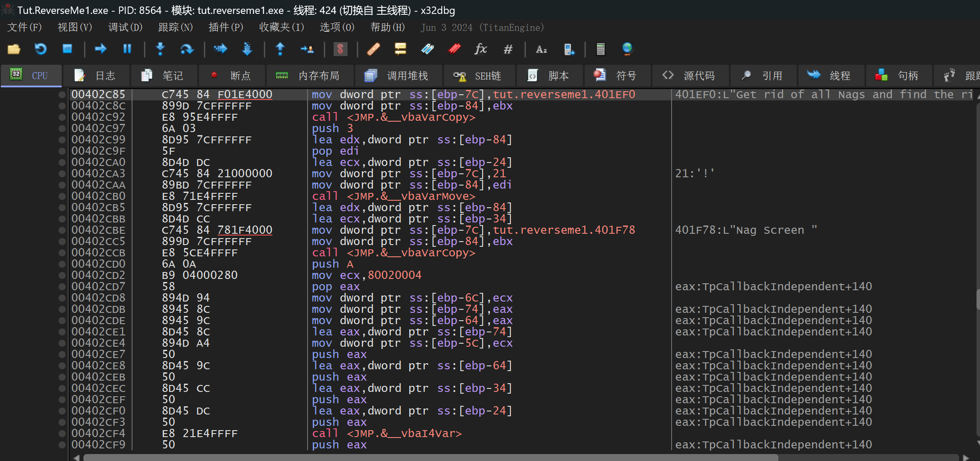
Task: Toggle breakpoint bullet at address 00402CCB
Action: click(x=62, y=253)
